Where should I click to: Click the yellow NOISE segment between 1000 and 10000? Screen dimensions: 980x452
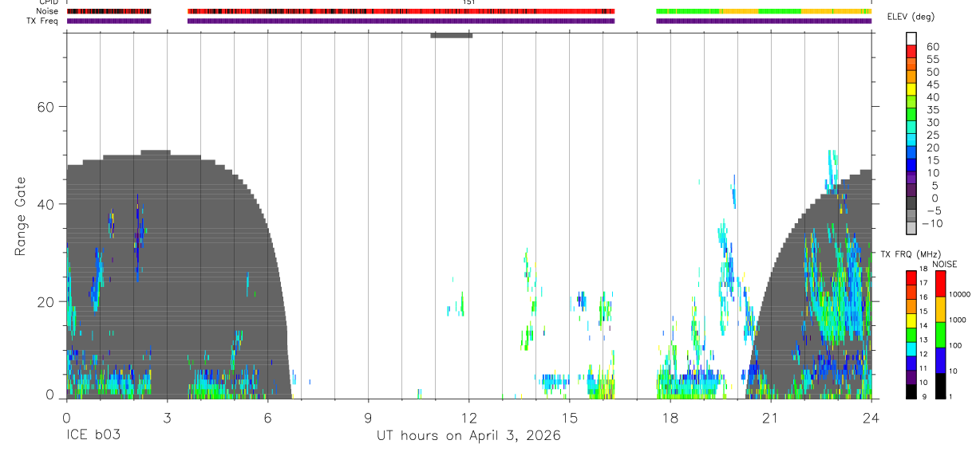coord(940,309)
